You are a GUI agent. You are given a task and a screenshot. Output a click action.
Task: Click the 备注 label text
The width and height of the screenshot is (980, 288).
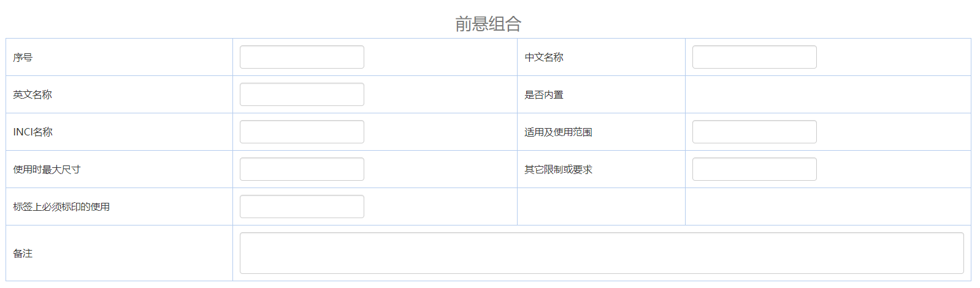tap(23, 254)
